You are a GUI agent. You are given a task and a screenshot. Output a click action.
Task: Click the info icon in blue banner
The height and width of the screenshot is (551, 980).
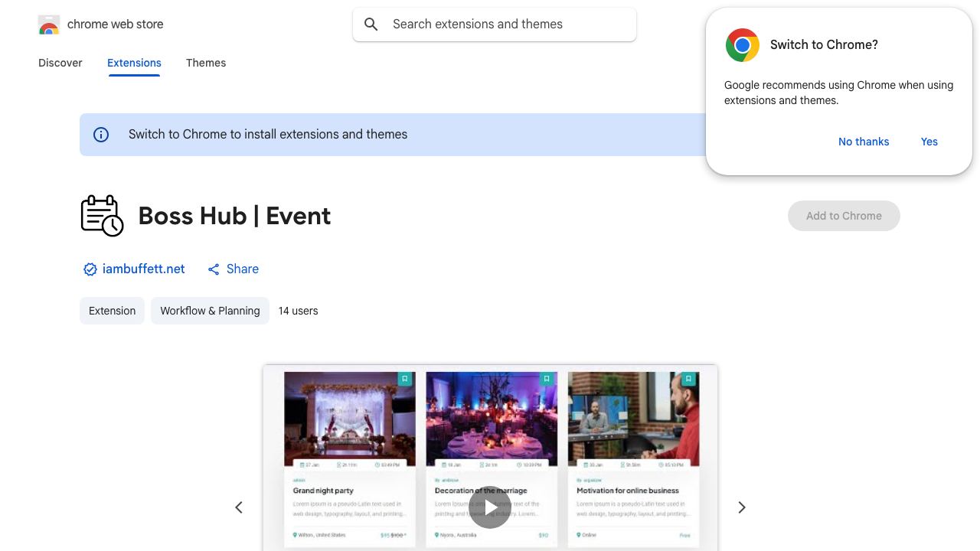[x=101, y=135]
